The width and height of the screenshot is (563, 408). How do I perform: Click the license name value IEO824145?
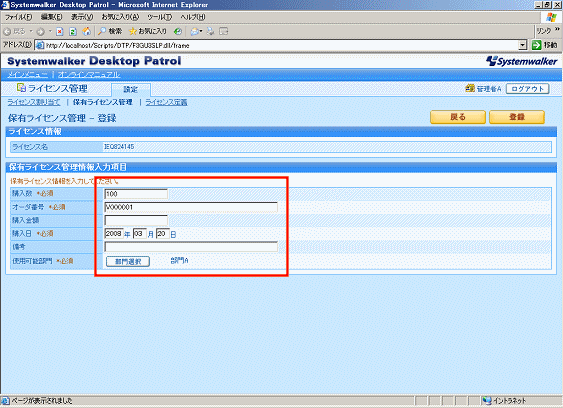click(119, 147)
